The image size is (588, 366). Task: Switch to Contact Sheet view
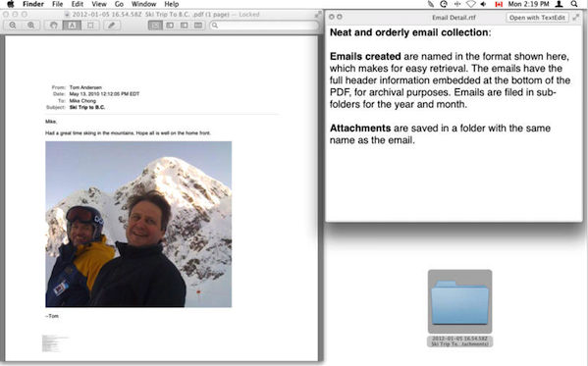coord(198,26)
